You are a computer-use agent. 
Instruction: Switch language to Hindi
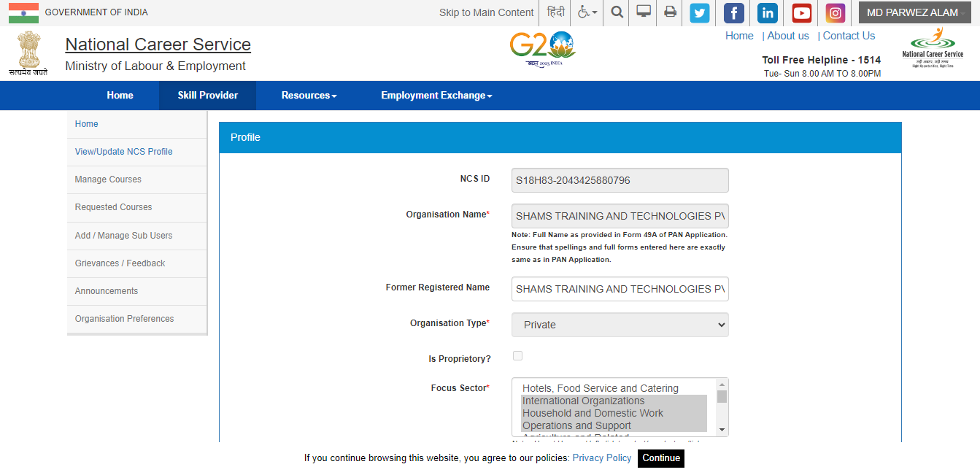point(556,12)
